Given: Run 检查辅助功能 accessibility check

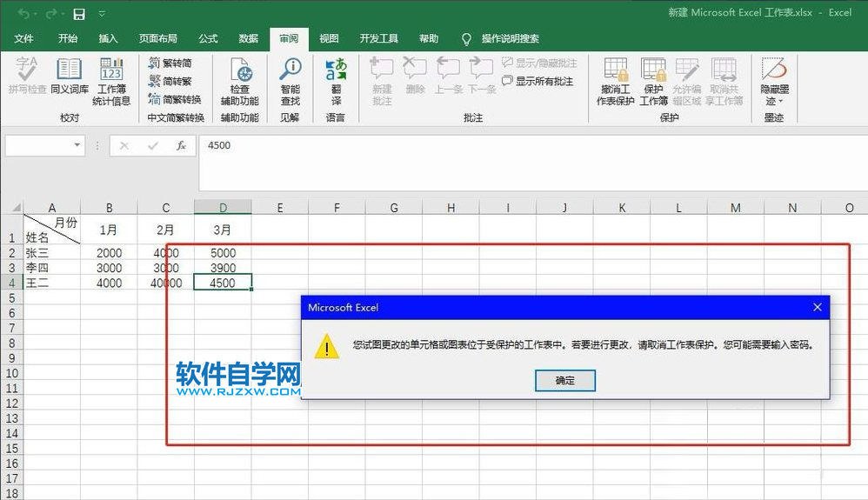Looking at the screenshot, I should [240, 82].
